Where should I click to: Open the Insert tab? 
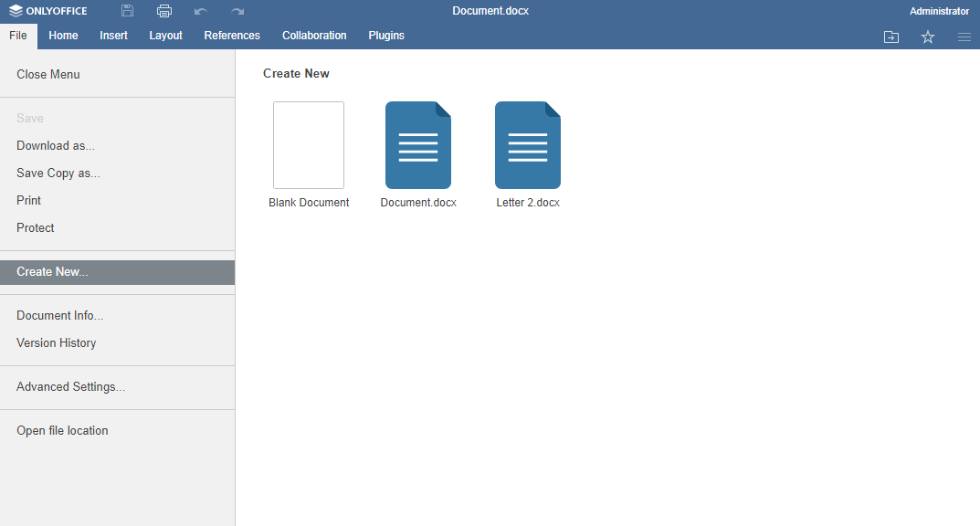coord(114,36)
